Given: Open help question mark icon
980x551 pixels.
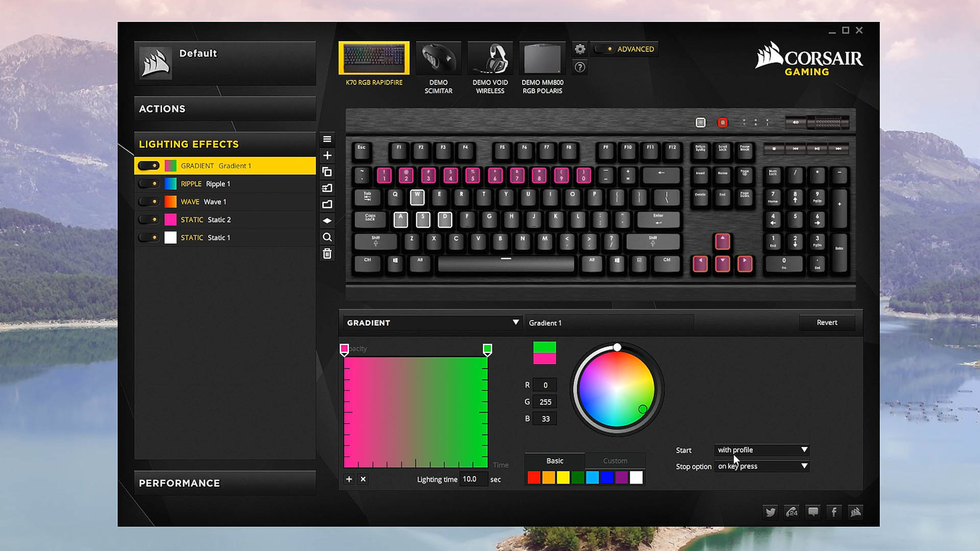Looking at the screenshot, I should [580, 67].
